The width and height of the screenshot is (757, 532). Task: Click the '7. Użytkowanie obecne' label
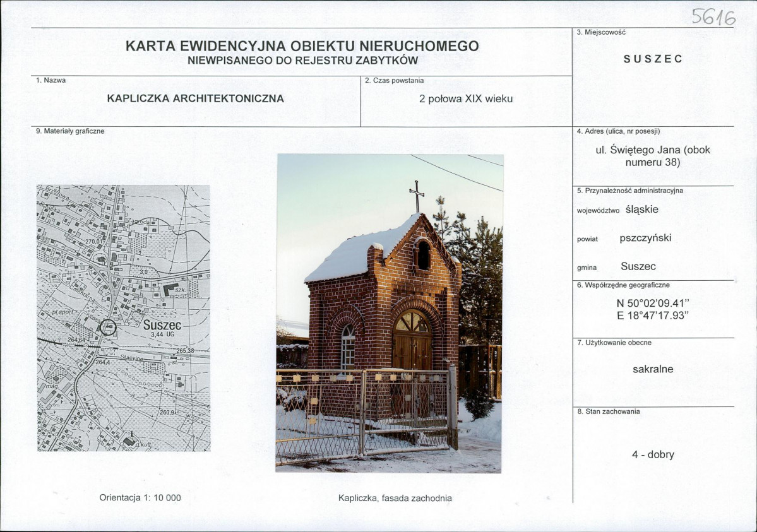pos(614,343)
